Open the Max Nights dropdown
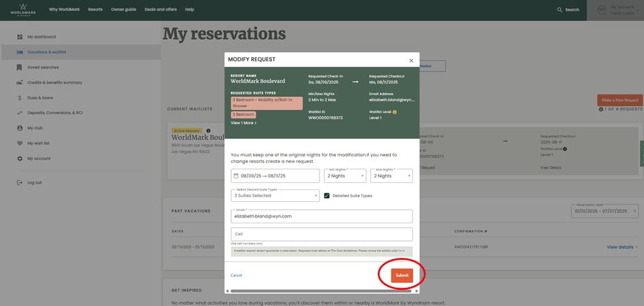This screenshot has width=644, height=306. coord(392,176)
